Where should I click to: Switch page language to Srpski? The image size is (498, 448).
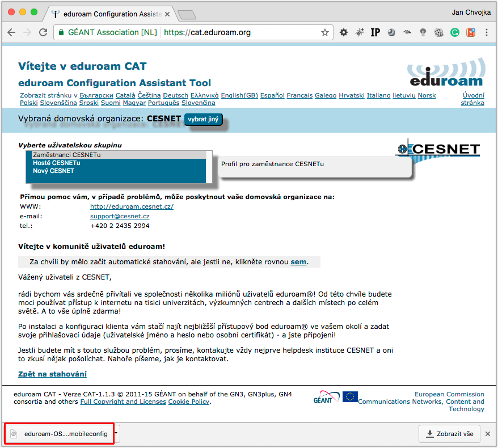(88, 103)
